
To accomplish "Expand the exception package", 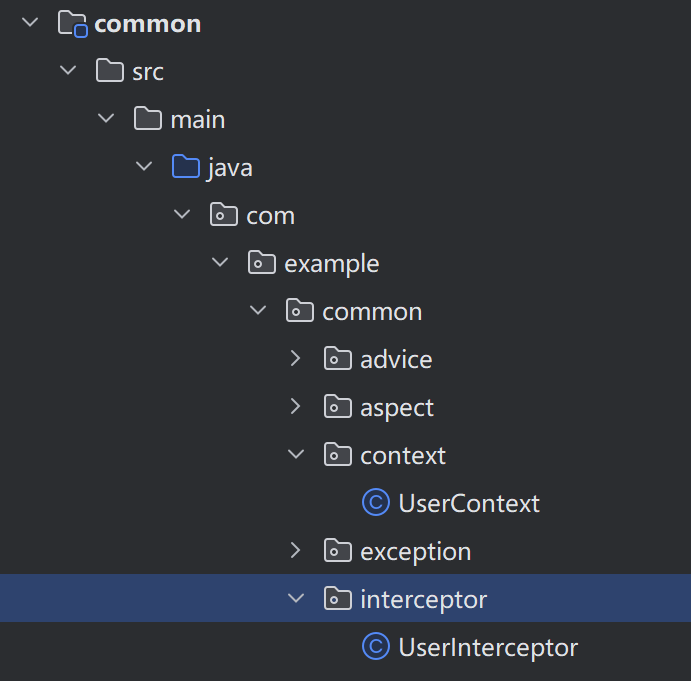I will 295,551.
